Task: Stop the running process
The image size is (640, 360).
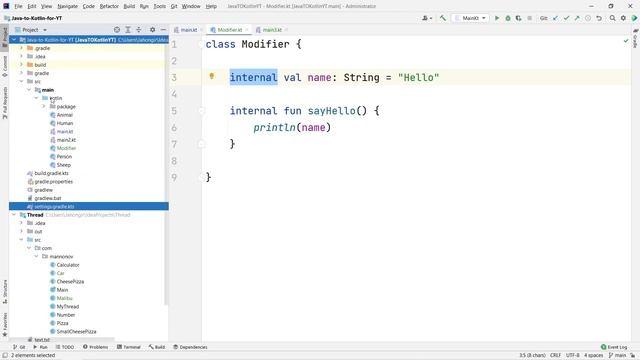Action: (x=529, y=18)
